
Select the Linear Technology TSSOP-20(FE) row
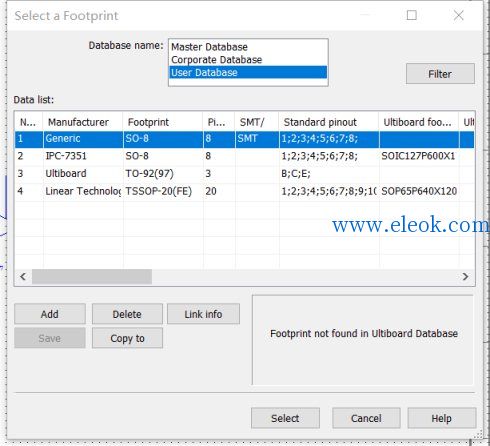(244, 191)
